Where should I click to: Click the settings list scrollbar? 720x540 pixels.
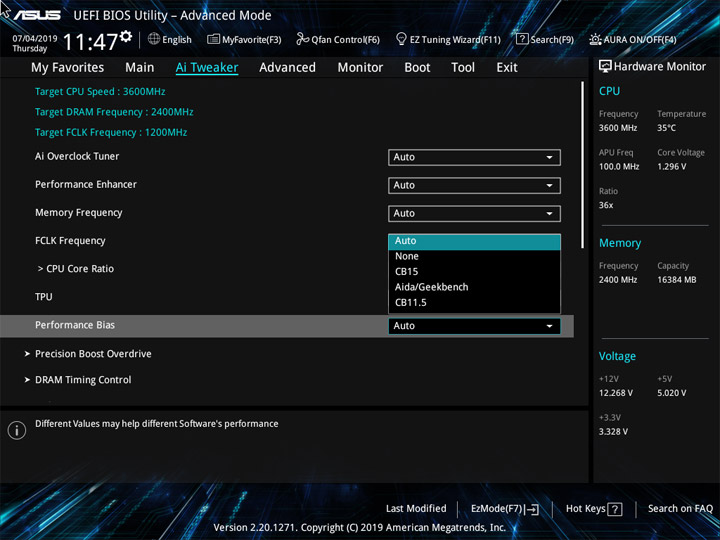point(583,165)
